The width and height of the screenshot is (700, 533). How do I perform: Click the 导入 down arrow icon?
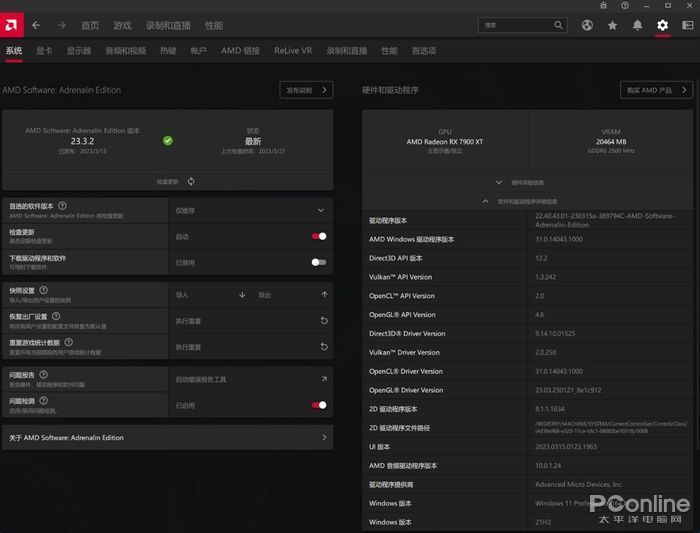click(x=242, y=295)
